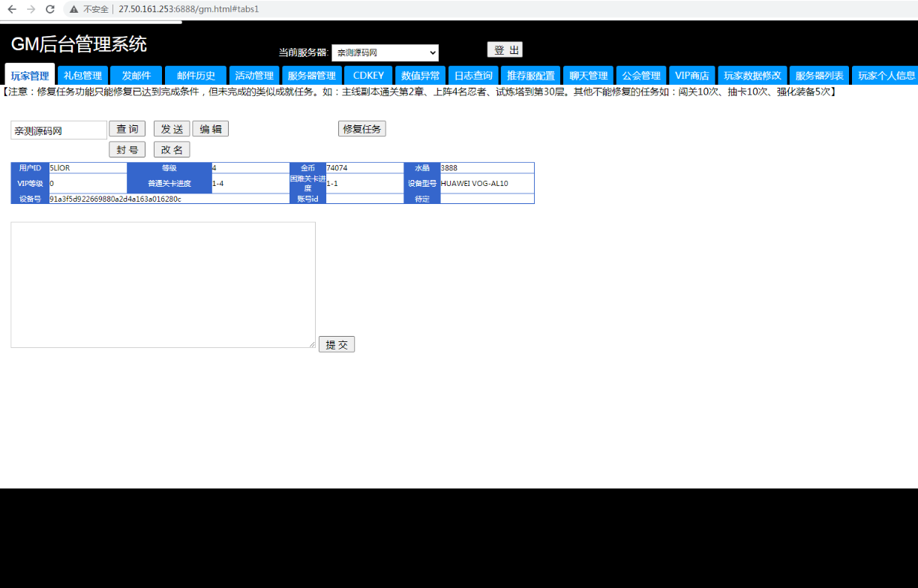Go to the 邮件历史 tab
This screenshot has height=588, width=918.
(x=196, y=76)
